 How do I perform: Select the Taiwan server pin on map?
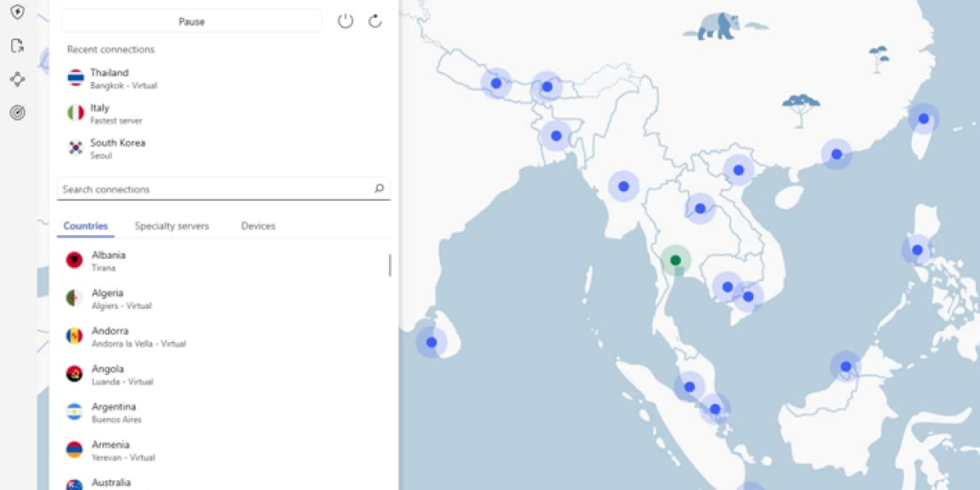point(924,118)
